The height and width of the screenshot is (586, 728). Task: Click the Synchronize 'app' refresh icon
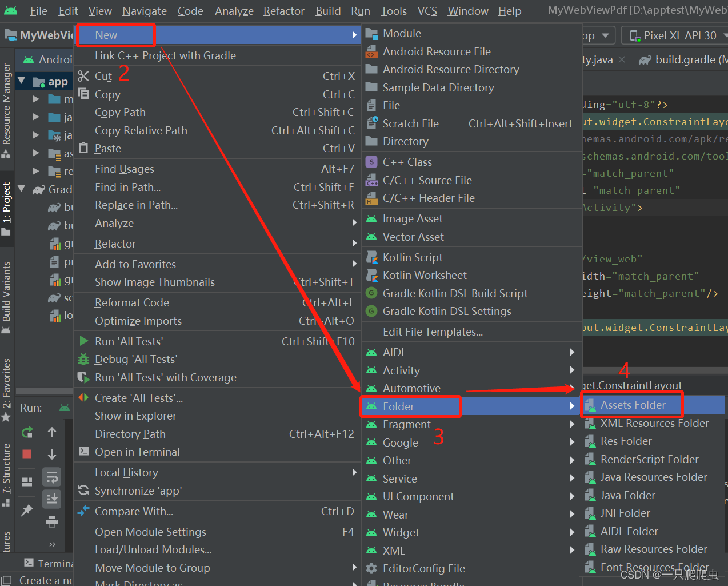83,491
